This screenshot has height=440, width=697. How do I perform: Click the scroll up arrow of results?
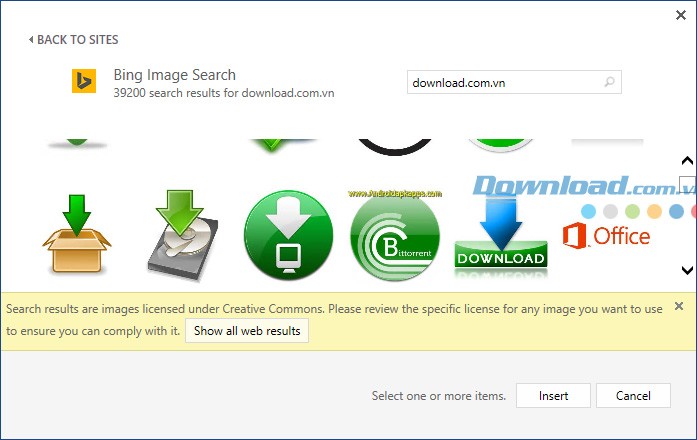(x=687, y=161)
